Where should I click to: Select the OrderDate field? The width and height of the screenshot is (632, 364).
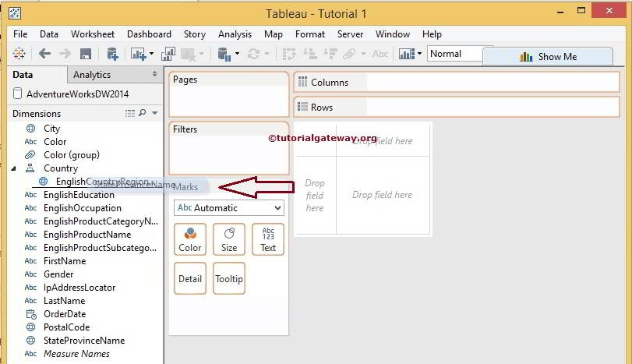pos(65,314)
